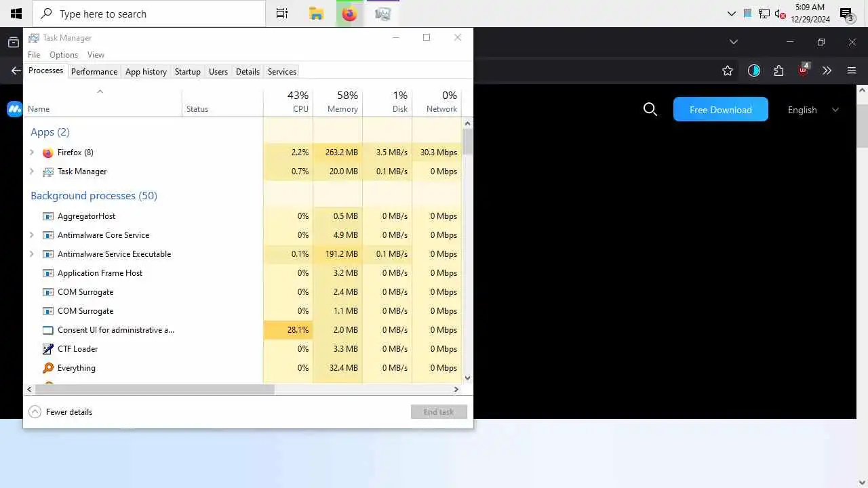Select the AggregatorHost process icon
The height and width of the screenshot is (488, 868).
(x=47, y=216)
